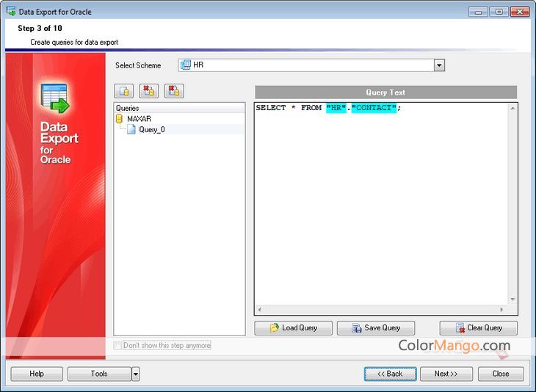The height and width of the screenshot is (392, 536).
Task: Click the Save Query button
Action: [376, 328]
